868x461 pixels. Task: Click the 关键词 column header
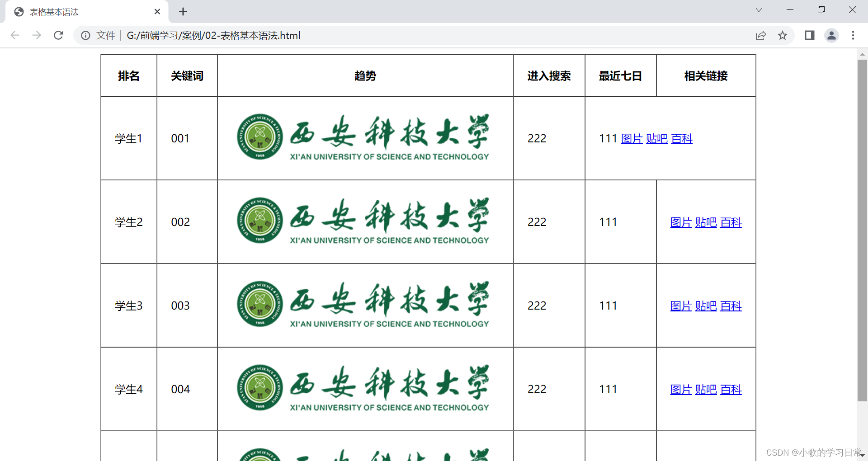tap(187, 76)
